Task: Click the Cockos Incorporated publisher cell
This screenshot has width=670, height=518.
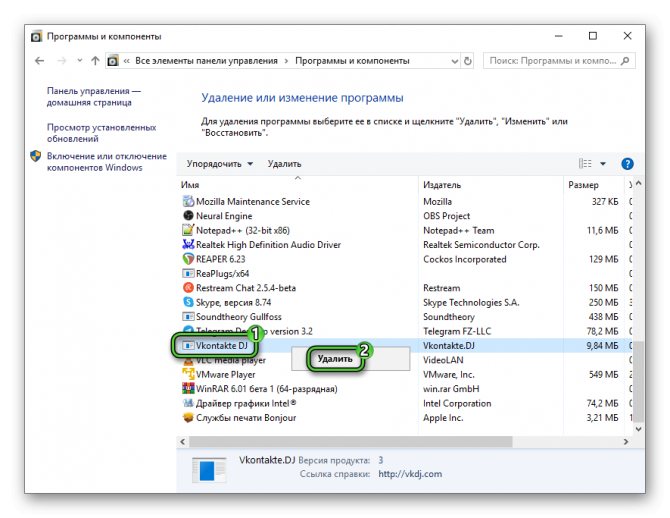Action: 465,259
